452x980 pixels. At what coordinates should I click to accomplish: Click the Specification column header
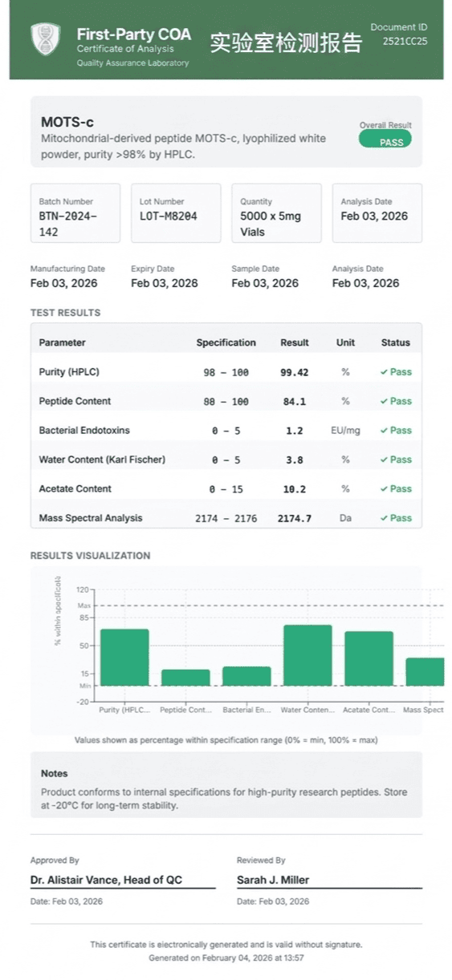226,342
